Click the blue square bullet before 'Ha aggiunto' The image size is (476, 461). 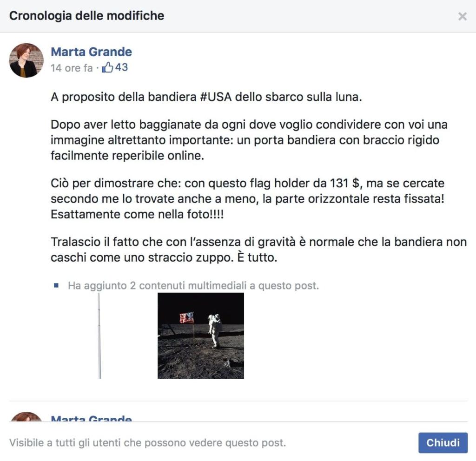pos(56,285)
